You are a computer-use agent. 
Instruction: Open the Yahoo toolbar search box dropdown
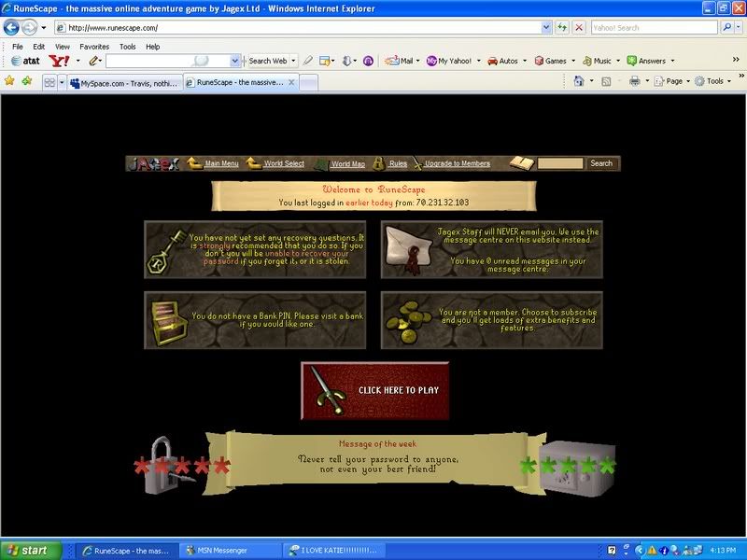pyautogui.click(x=234, y=61)
